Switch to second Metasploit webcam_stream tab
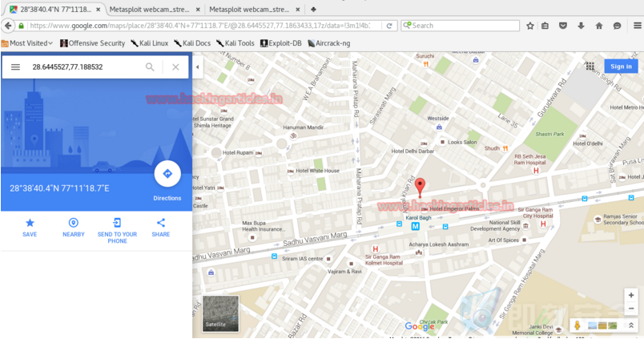 point(149,9)
